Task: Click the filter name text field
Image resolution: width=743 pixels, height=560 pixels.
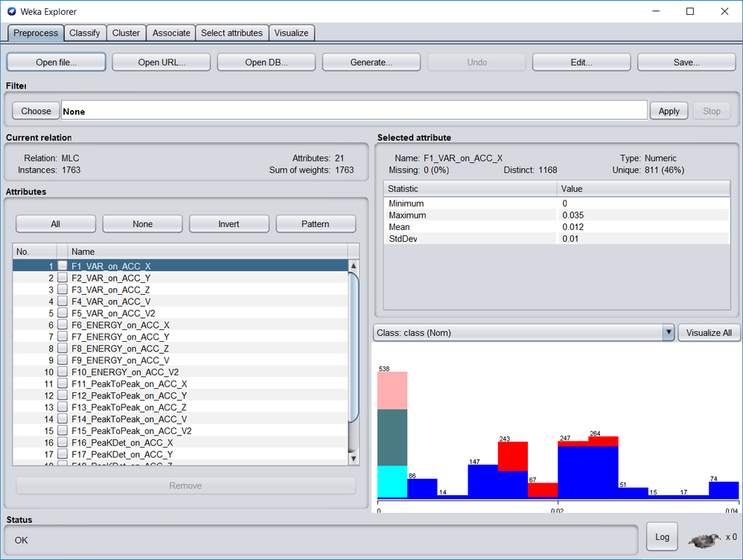Action: click(x=354, y=111)
